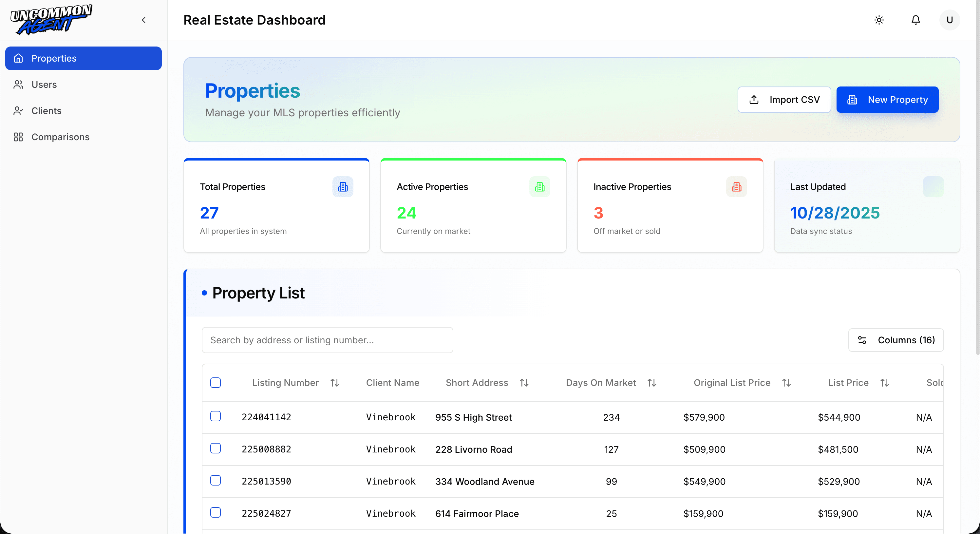Screen dimensions: 980x534
Task: Click the New Property button
Action: coord(888,99)
